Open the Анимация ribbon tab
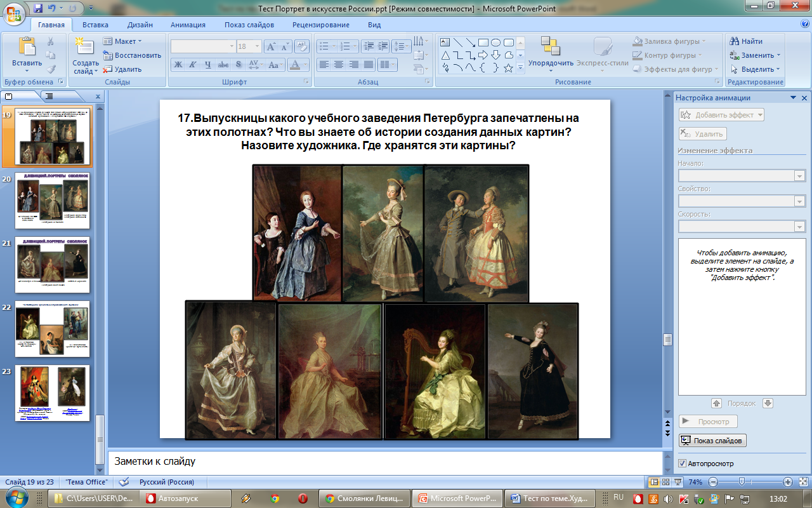 (x=188, y=25)
